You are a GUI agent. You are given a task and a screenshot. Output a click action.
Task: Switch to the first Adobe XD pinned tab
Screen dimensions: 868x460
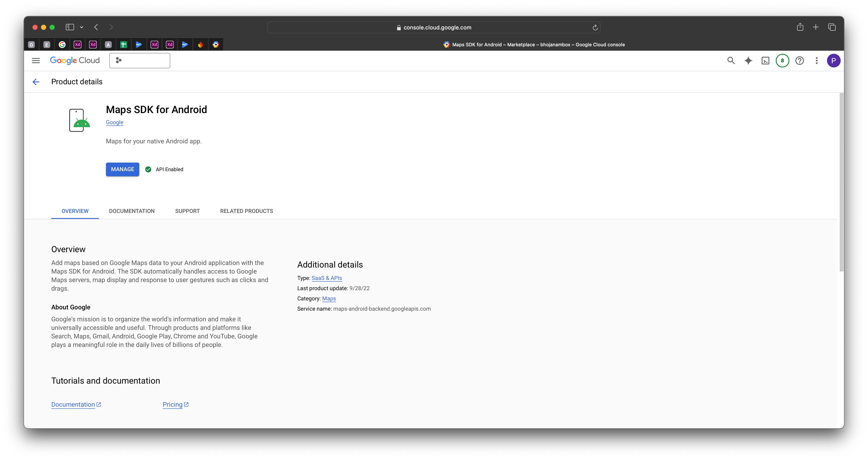click(78, 44)
